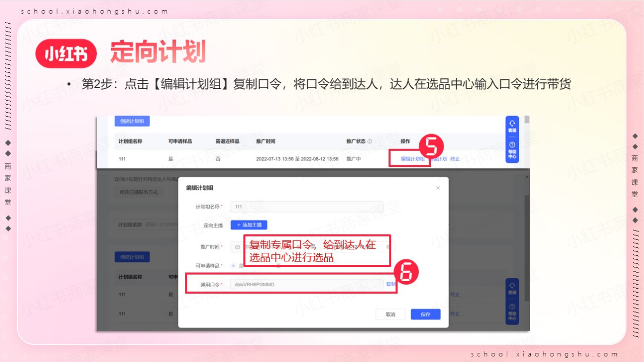Click the 保存 button in the dialog

pyautogui.click(x=425, y=314)
